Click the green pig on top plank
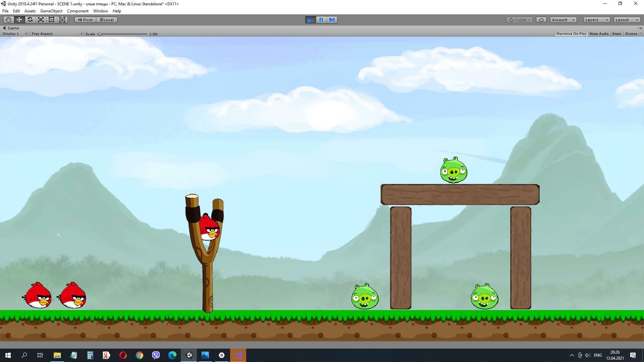Screen dimensions: 644x362 [x=453, y=170]
